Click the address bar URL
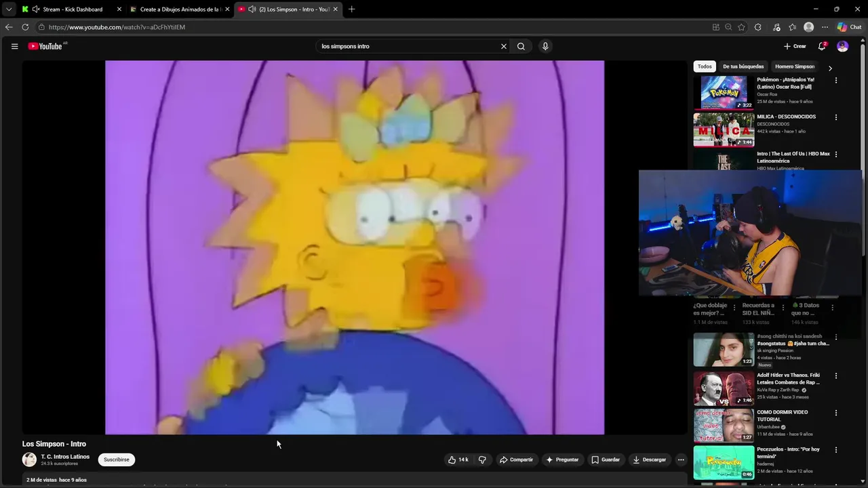Screen dimensions: 868x488 (x=117, y=27)
